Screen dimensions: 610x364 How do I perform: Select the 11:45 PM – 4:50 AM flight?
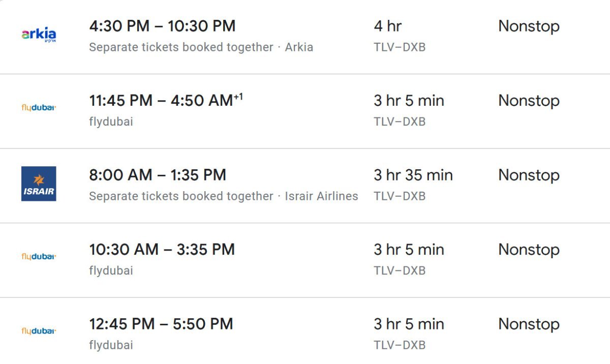(305, 111)
